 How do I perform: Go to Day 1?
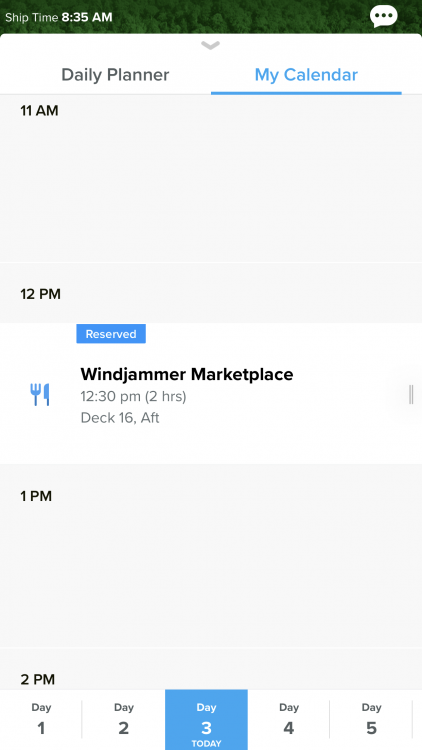[41, 720]
